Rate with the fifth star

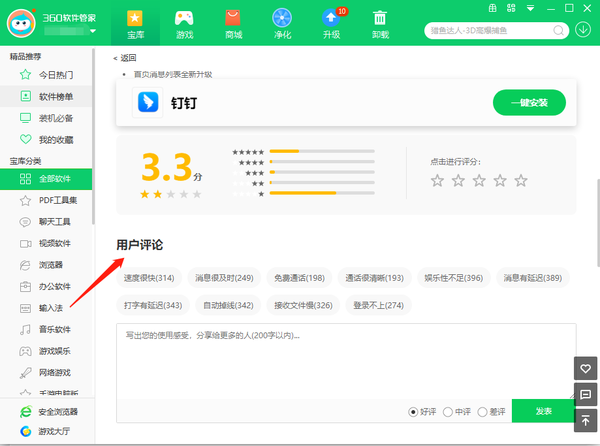pos(520,181)
